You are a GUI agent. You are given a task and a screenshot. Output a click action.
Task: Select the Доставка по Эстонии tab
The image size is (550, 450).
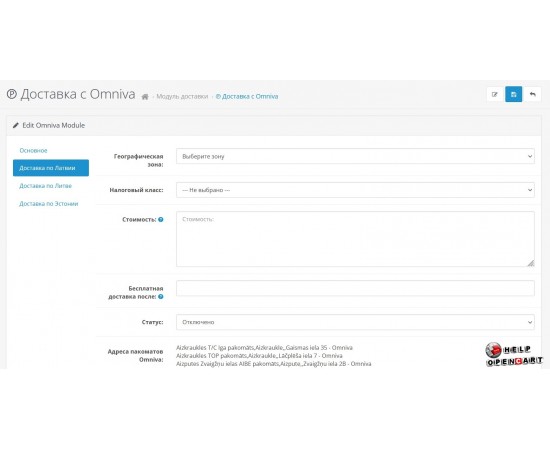(x=49, y=204)
